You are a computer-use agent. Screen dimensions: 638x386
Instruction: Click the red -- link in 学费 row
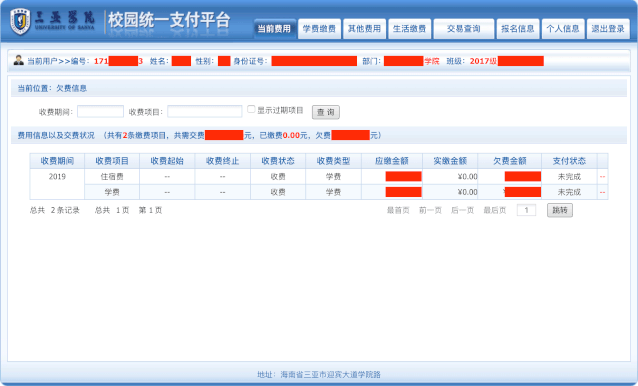click(603, 192)
